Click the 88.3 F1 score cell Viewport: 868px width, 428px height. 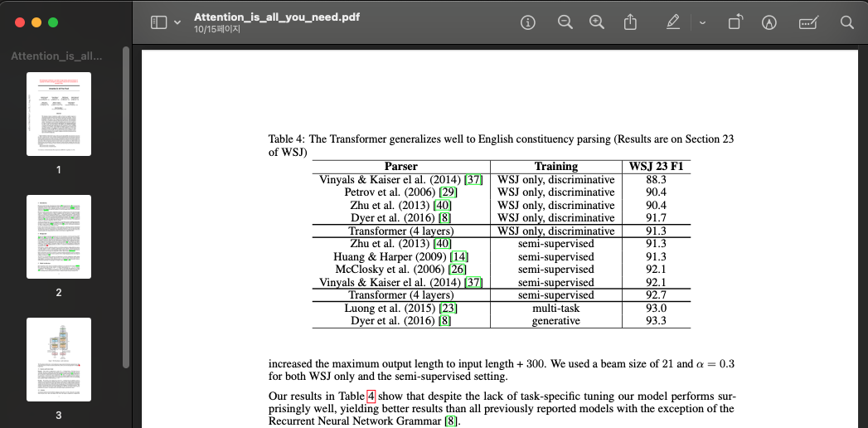tap(657, 179)
